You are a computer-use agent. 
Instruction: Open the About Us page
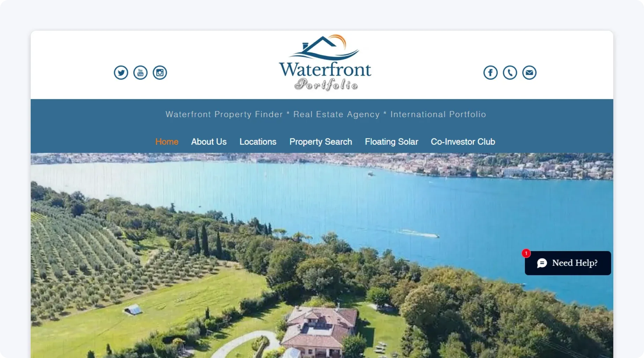click(x=209, y=142)
